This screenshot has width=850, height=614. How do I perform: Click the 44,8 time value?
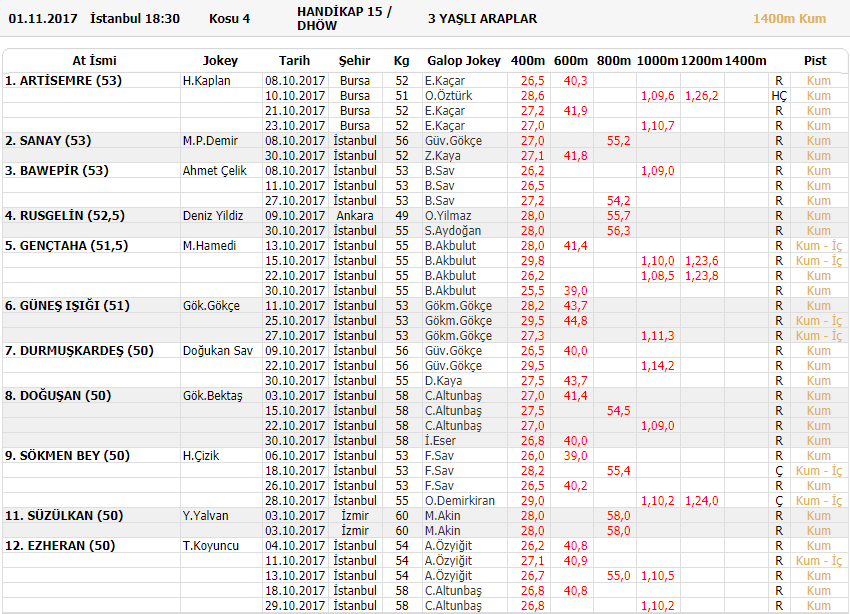(575, 321)
